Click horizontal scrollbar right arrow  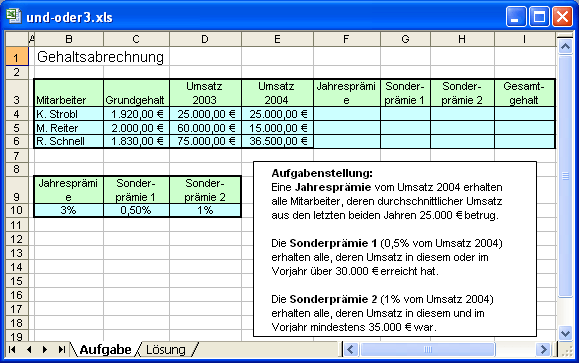coord(543,349)
